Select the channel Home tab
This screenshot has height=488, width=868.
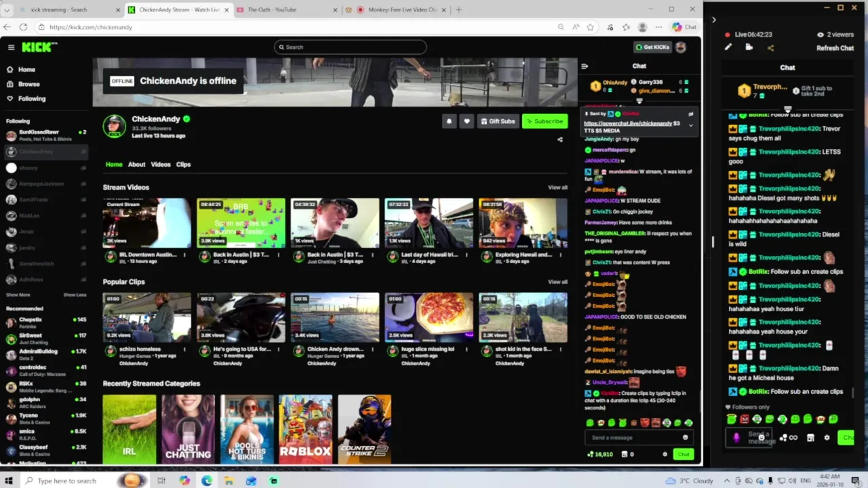pos(114,165)
